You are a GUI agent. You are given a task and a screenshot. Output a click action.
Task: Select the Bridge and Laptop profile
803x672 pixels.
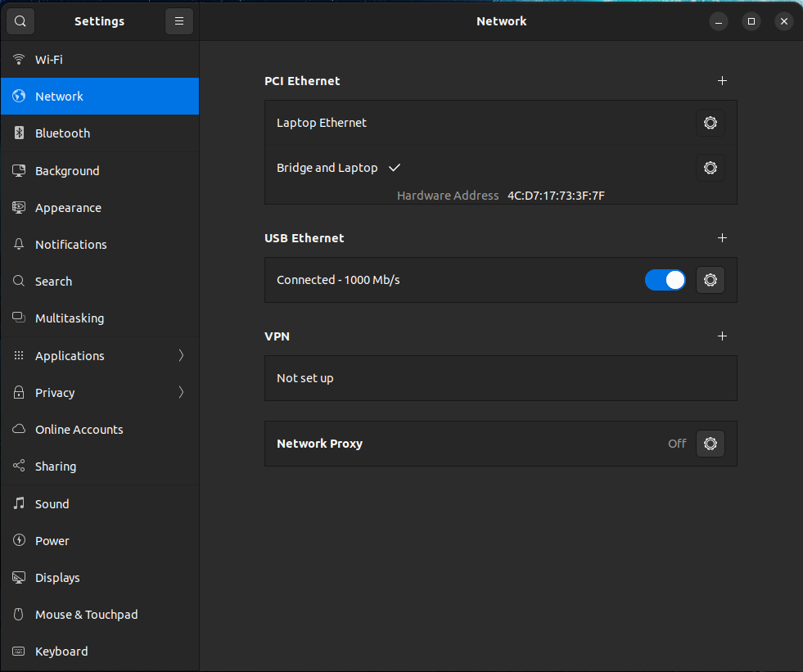(x=327, y=168)
